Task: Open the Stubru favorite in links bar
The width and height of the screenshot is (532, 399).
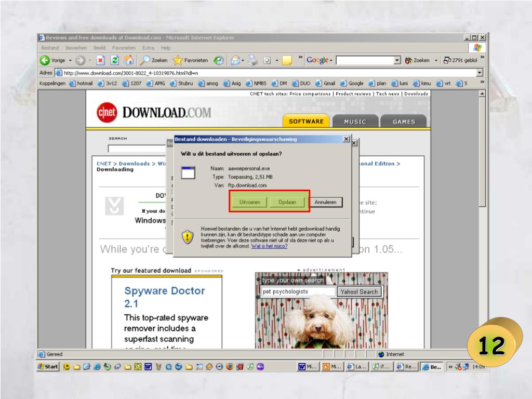Action: [x=181, y=84]
